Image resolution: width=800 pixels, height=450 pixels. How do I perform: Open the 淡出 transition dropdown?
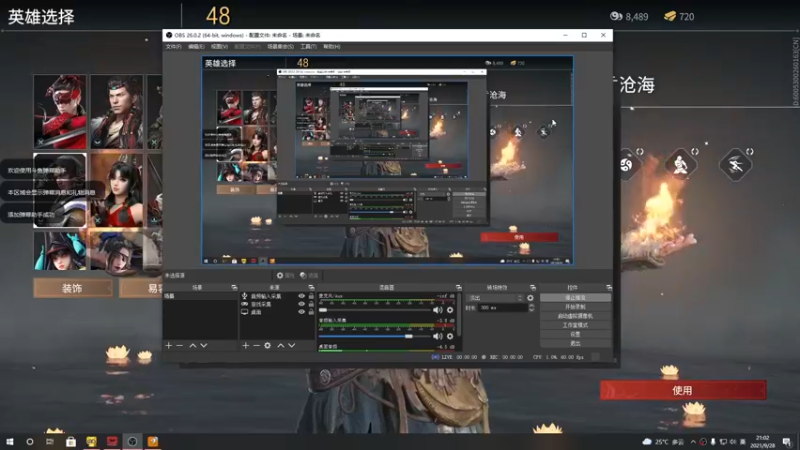[x=496, y=298]
